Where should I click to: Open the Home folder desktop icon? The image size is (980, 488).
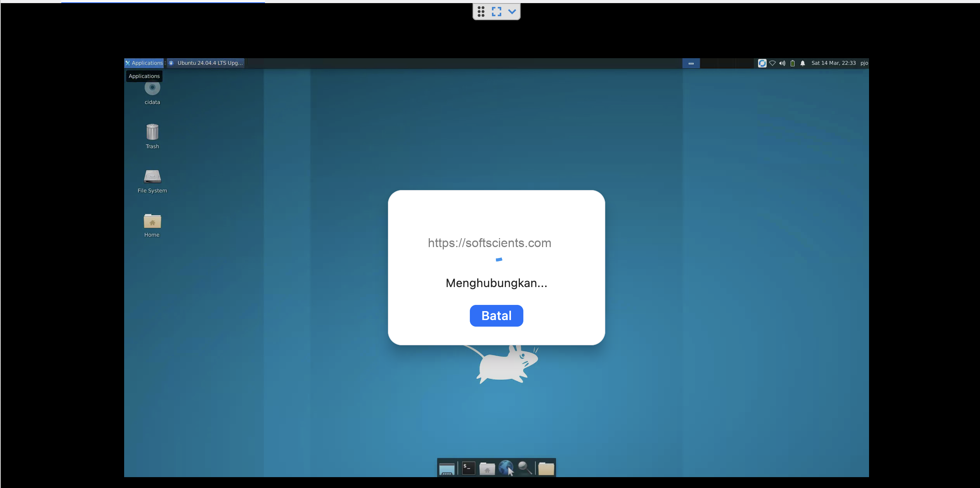(152, 222)
